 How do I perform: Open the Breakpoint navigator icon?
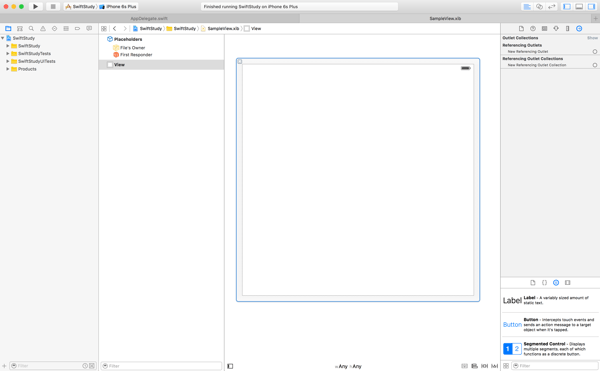pos(77,29)
